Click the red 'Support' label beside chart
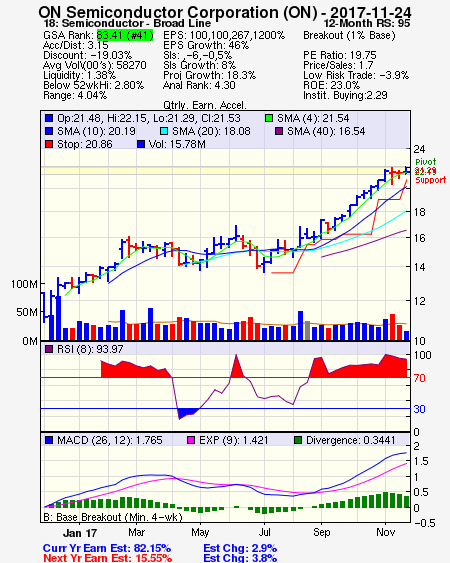Image resolution: width=450 pixels, height=563 pixels. [431, 180]
